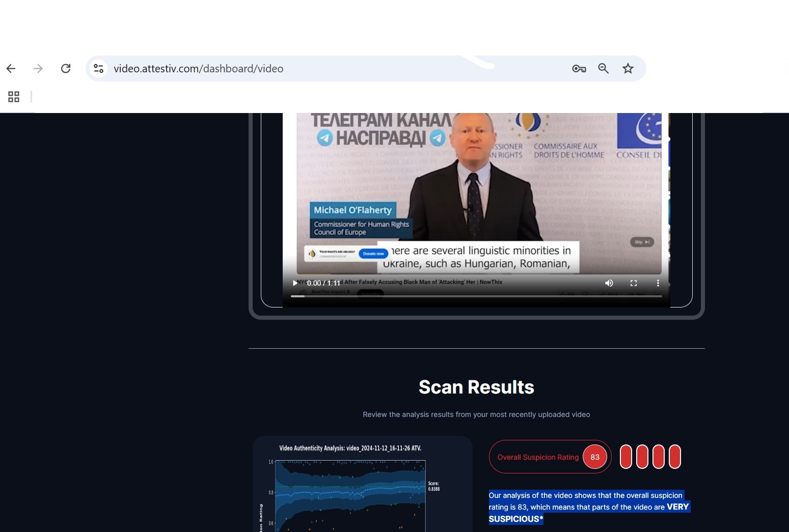Seek on the video progress bar

(x=476, y=296)
